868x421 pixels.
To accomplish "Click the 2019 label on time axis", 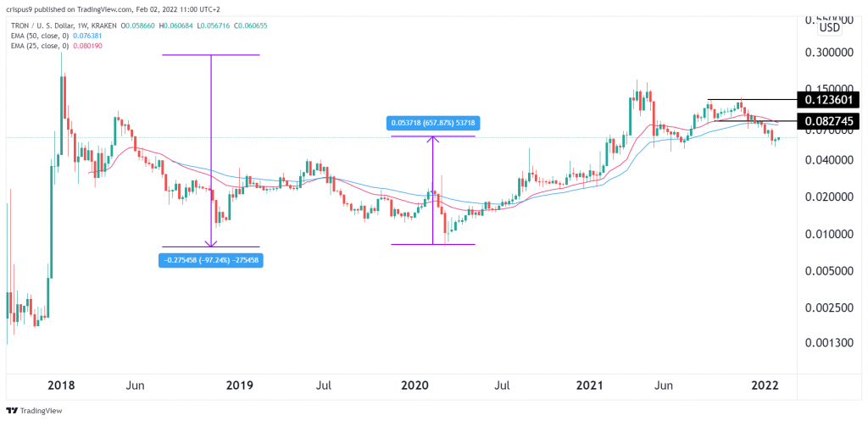I will 240,385.
